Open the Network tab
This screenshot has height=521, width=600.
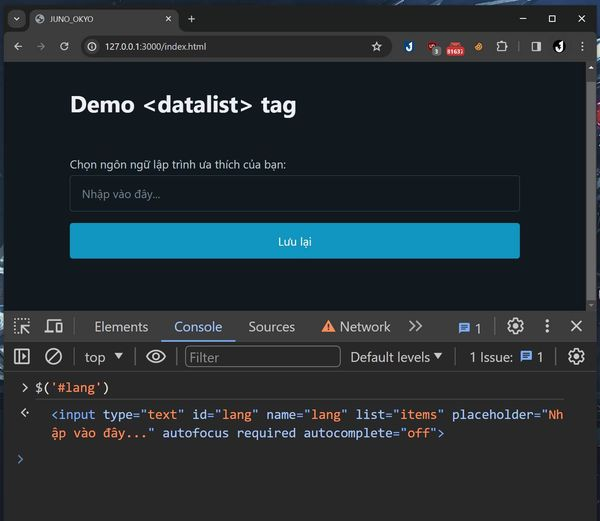coord(356,327)
